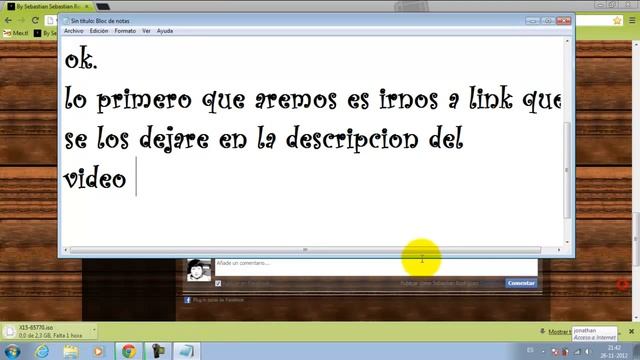Open the Mex.tl bookmark
Screen dimensions: 640x360
coord(16,33)
